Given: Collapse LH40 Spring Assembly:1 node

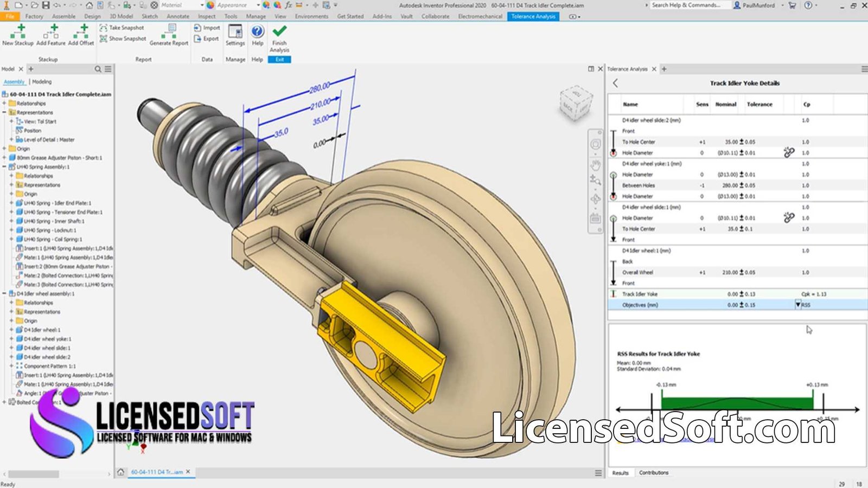Looking at the screenshot, I should tap(4, 166).
